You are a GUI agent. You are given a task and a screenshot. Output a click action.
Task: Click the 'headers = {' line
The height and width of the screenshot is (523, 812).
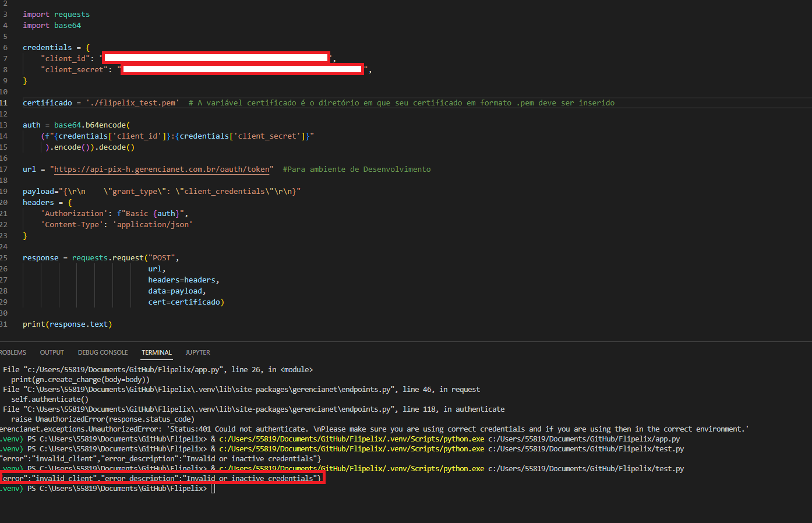47,203
